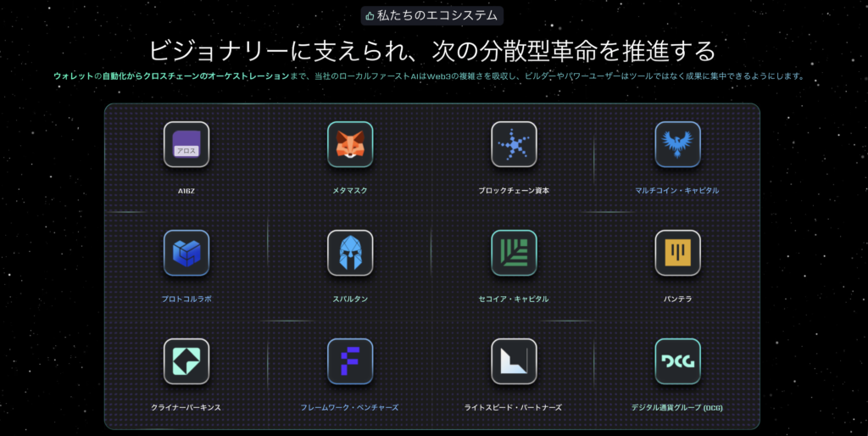Select the DCG logo icon
The image size is (868, 436).
[677, 361]
